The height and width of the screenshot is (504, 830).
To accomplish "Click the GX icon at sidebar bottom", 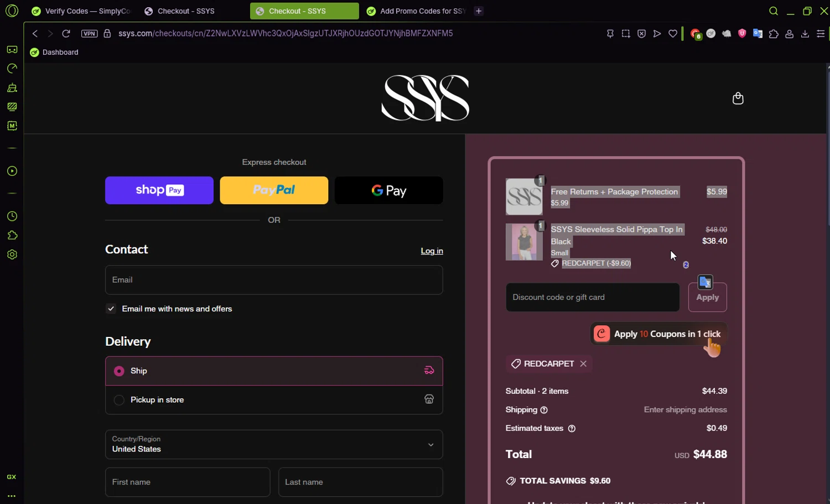I will [12, 477].
